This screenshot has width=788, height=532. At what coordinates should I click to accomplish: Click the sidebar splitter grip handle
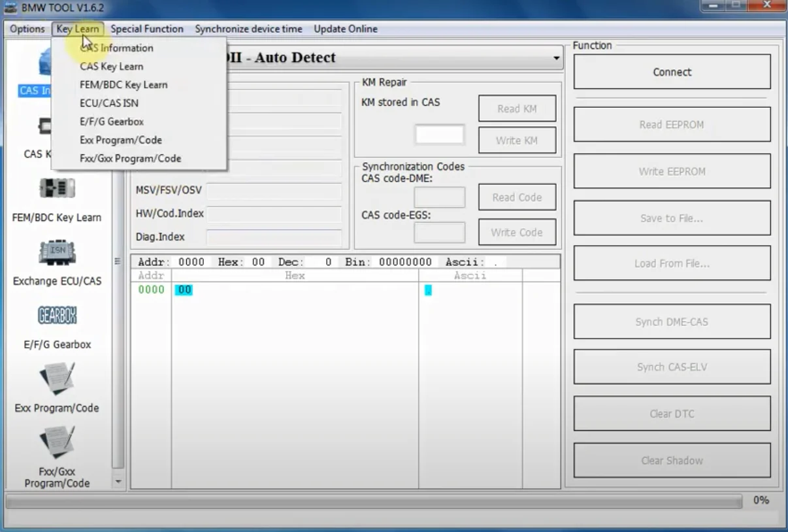[x=118, y=261]
